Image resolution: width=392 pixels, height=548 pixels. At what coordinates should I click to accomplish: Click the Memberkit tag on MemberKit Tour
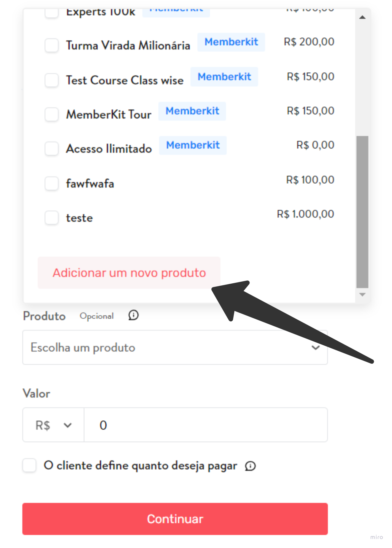(x=192, y=111)
